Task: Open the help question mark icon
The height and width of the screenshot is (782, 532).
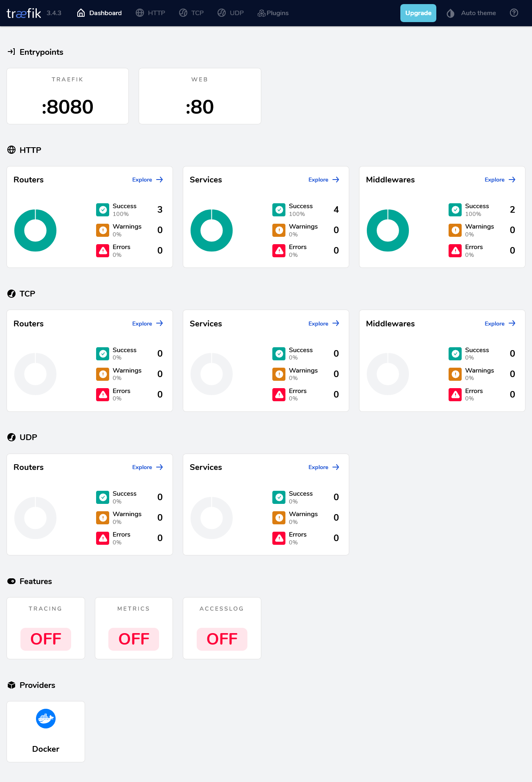Action: click(x=514, y=13)
